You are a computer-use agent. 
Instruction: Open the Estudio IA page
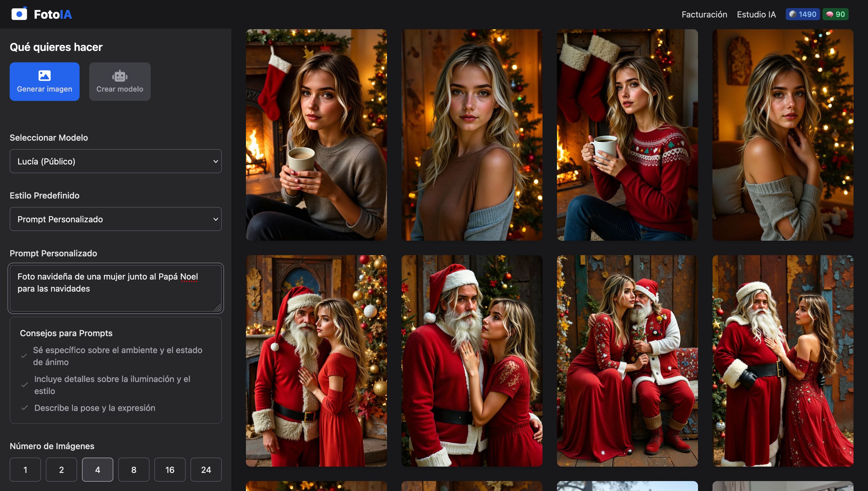click(756, 14)
